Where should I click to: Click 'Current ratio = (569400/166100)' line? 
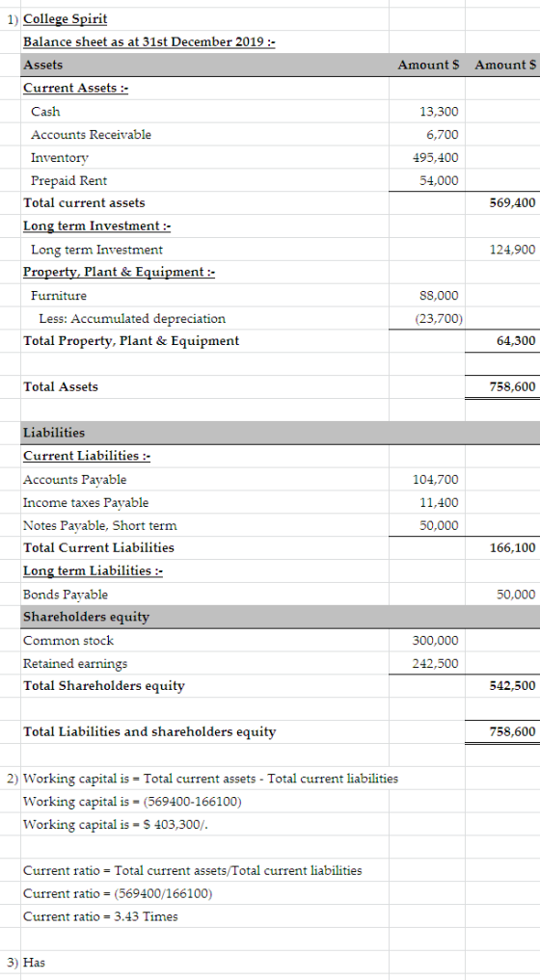pyautogui.click(x=118, y=893)
